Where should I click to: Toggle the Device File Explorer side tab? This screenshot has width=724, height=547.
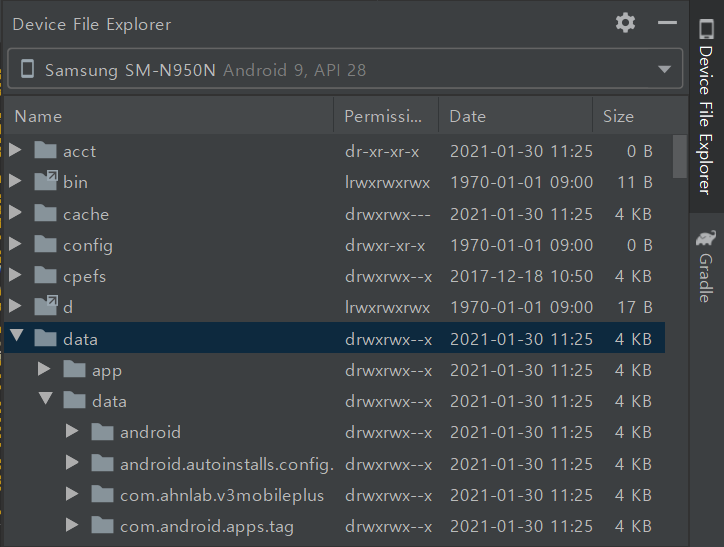click(706, 106)
